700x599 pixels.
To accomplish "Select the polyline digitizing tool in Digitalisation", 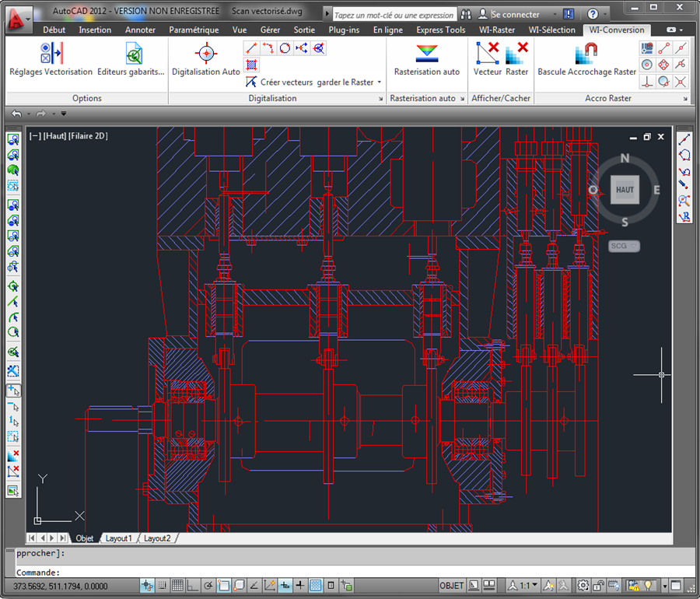I will tap(268, 48).
